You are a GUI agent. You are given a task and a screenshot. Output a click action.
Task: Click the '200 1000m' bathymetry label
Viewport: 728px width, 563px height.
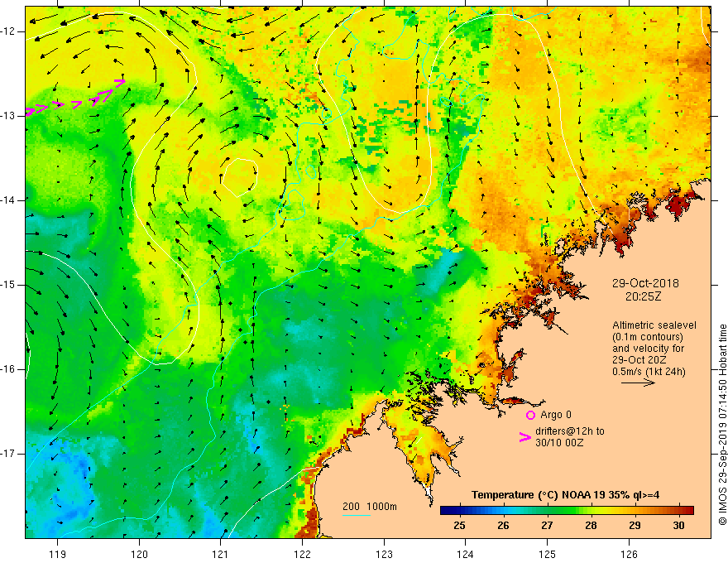[370, 507]
